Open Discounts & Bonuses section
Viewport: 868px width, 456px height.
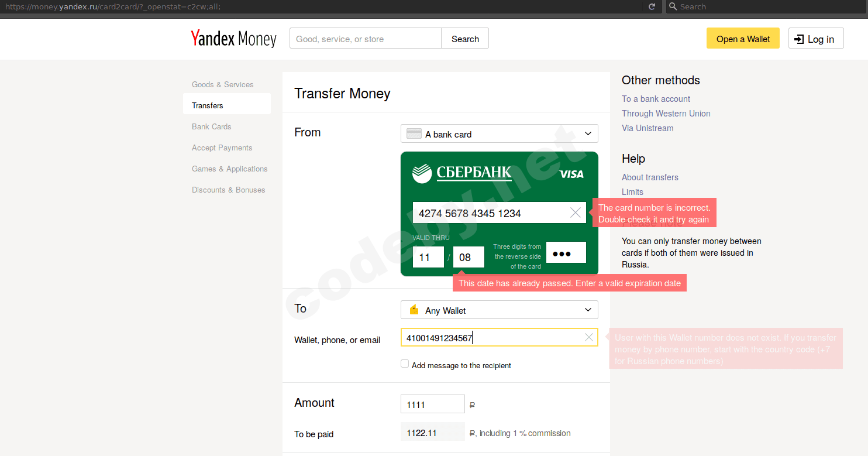coord(229,190)
